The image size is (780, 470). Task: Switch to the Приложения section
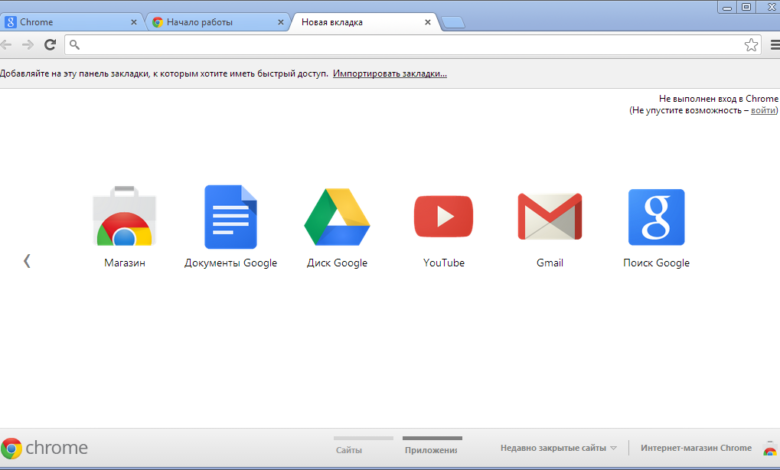[x=432, y=449]
